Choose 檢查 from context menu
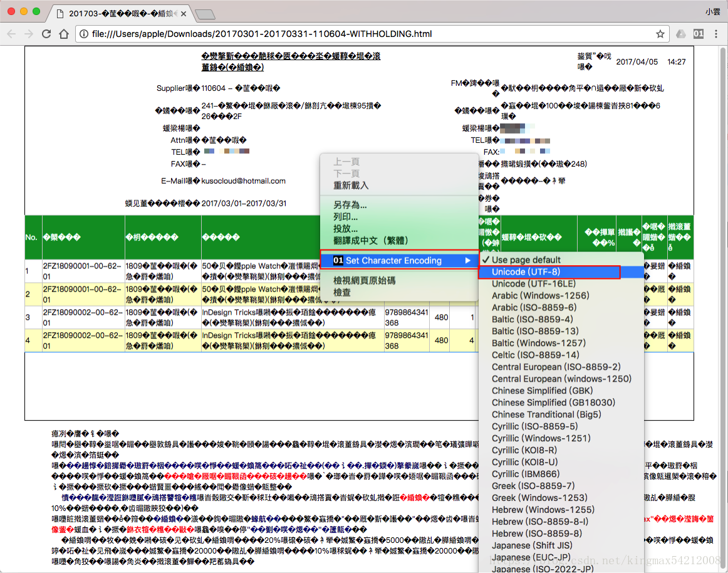 342,293
